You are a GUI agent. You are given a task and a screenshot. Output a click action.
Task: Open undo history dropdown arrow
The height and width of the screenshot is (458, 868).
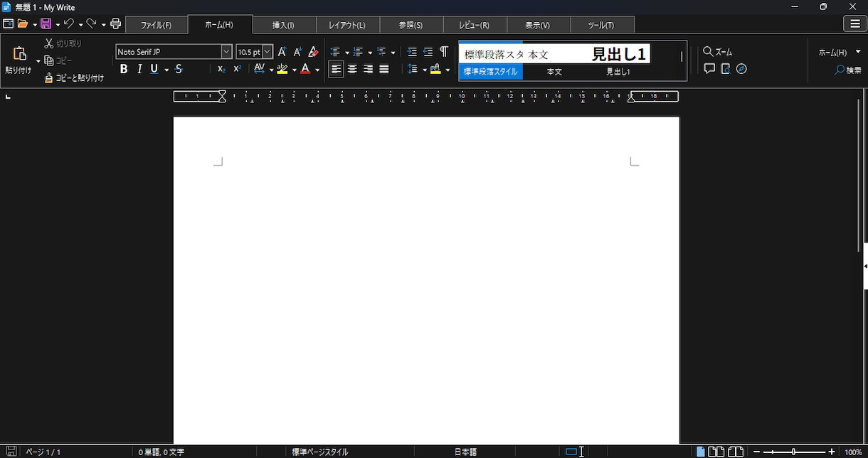coord(80,25)
